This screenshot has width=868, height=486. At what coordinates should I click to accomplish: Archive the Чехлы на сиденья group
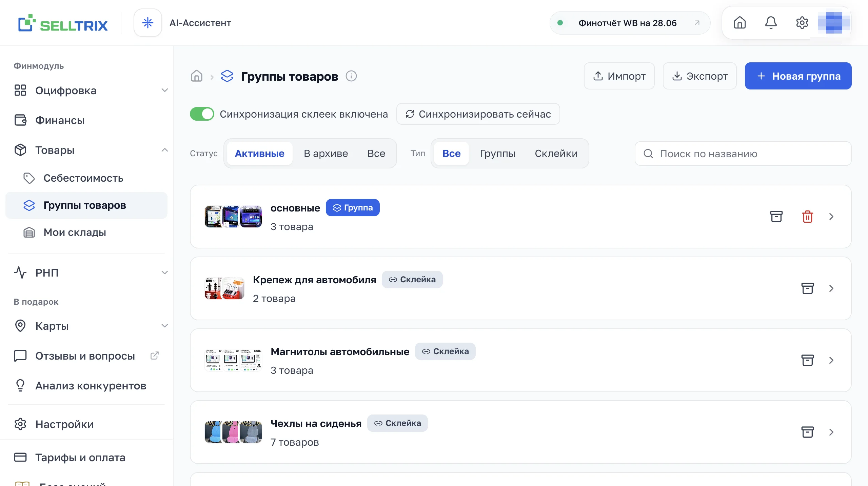[807, 432]
